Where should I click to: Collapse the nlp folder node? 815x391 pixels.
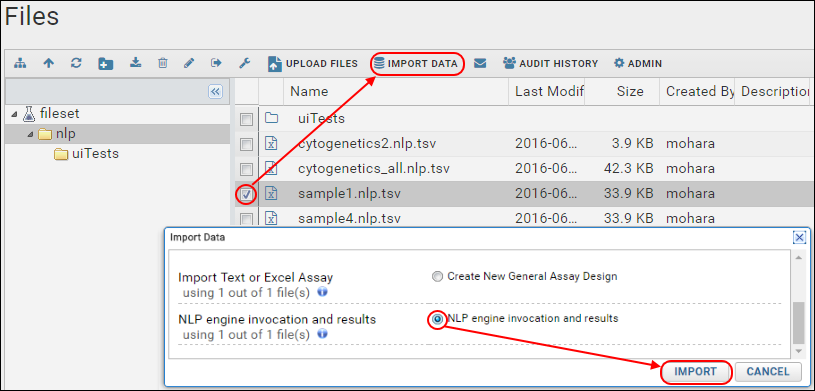tap(30, 134)
